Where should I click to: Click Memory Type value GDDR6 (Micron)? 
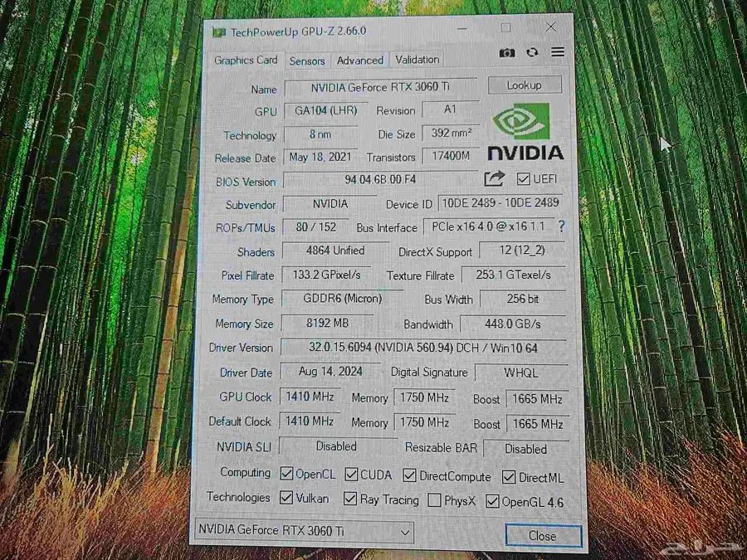click(343, 299)
